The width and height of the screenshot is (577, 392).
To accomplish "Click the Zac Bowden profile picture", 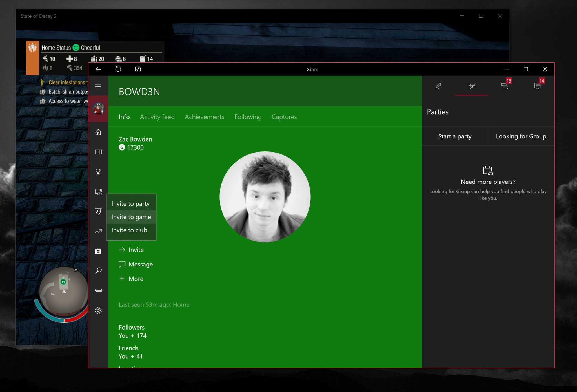I will click(265, 197).
